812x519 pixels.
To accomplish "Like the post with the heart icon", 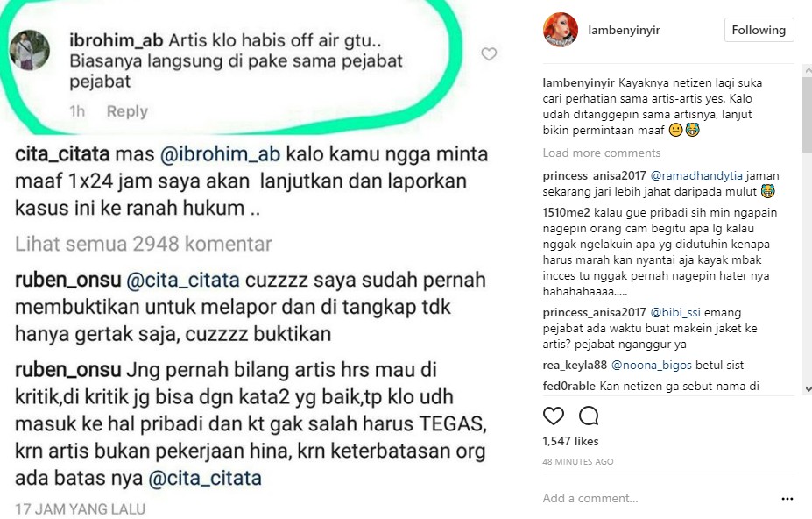I will pos(553,416).
